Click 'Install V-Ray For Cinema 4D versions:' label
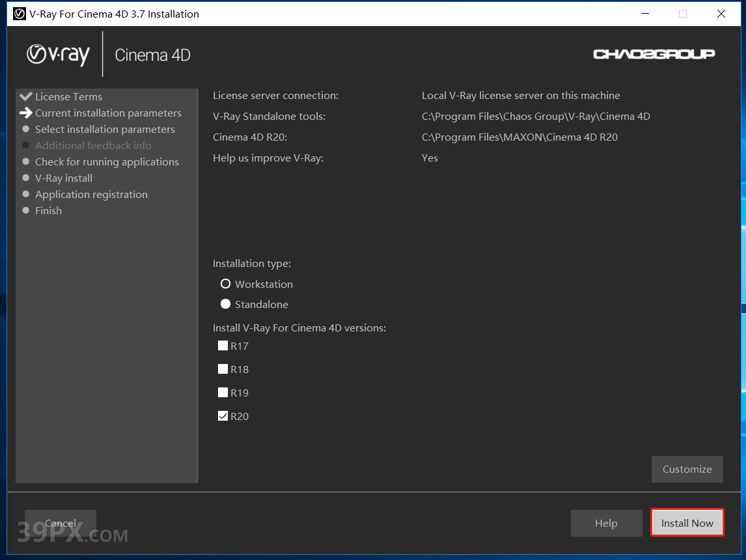 coord(299,328)
